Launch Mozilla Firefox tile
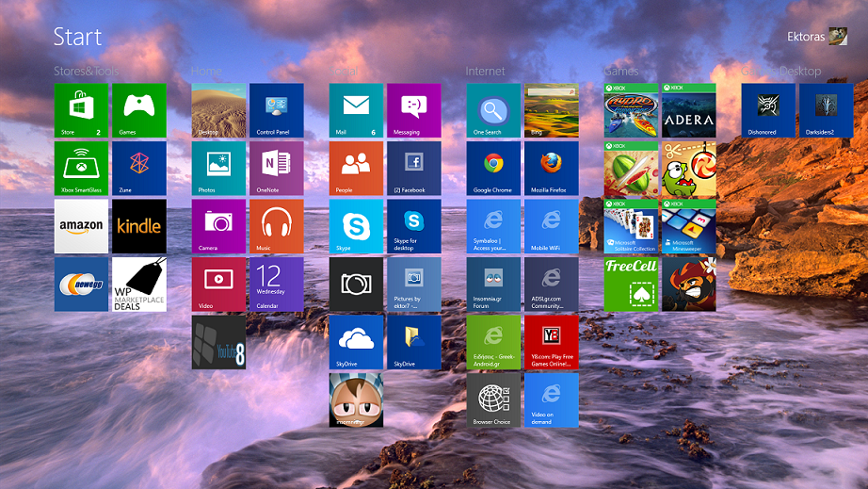Screen dimensions: 868x489 [x=551, y=169]
